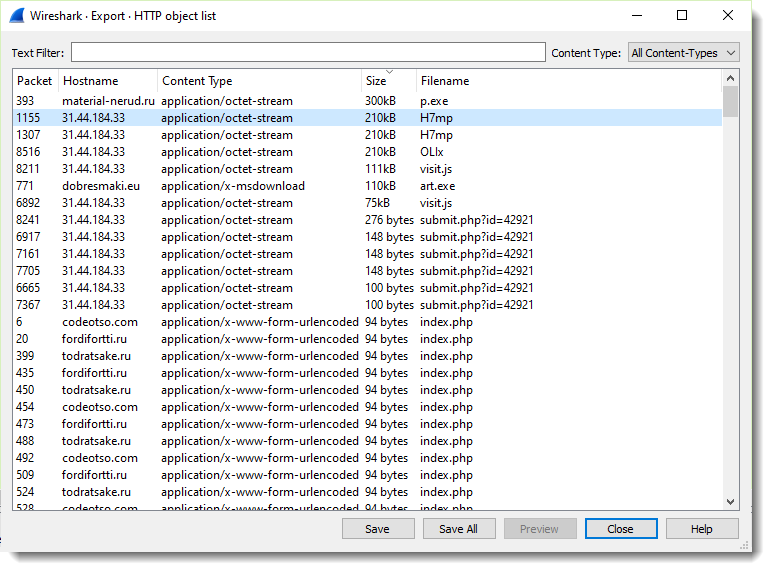Select packet 6 codeotso.com row

(x=367, y=322)
